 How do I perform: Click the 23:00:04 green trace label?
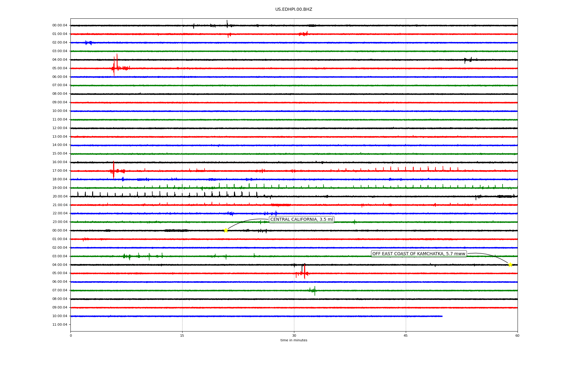click(60, 222)
